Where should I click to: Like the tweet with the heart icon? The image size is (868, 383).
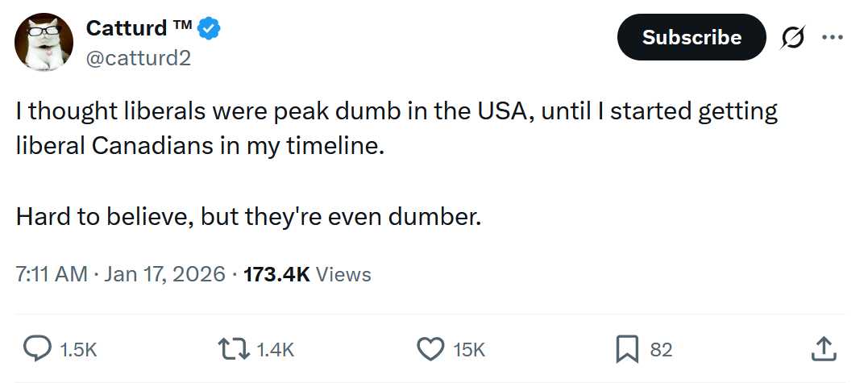point(431,348)
